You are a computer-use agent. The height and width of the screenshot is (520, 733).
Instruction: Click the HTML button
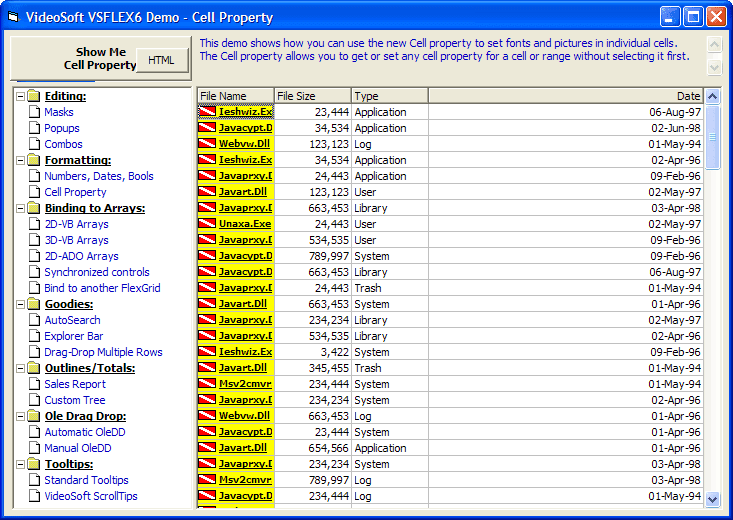[161, 60]
